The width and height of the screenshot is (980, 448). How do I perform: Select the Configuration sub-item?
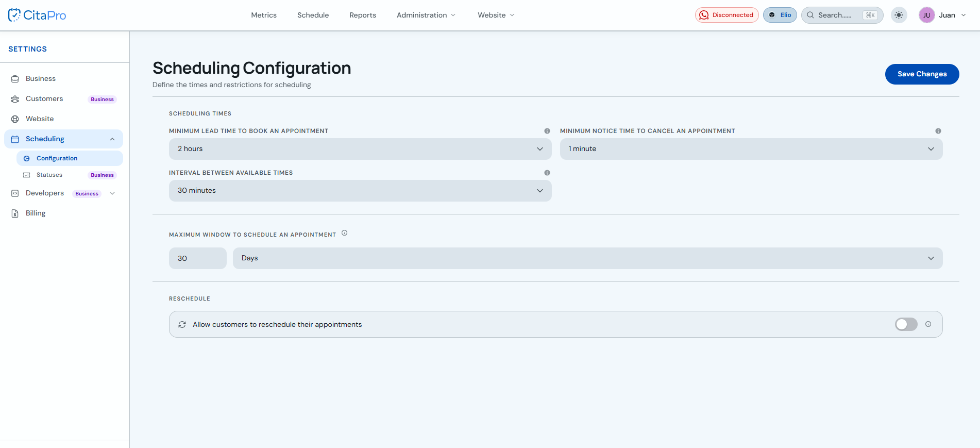(70, 158)
